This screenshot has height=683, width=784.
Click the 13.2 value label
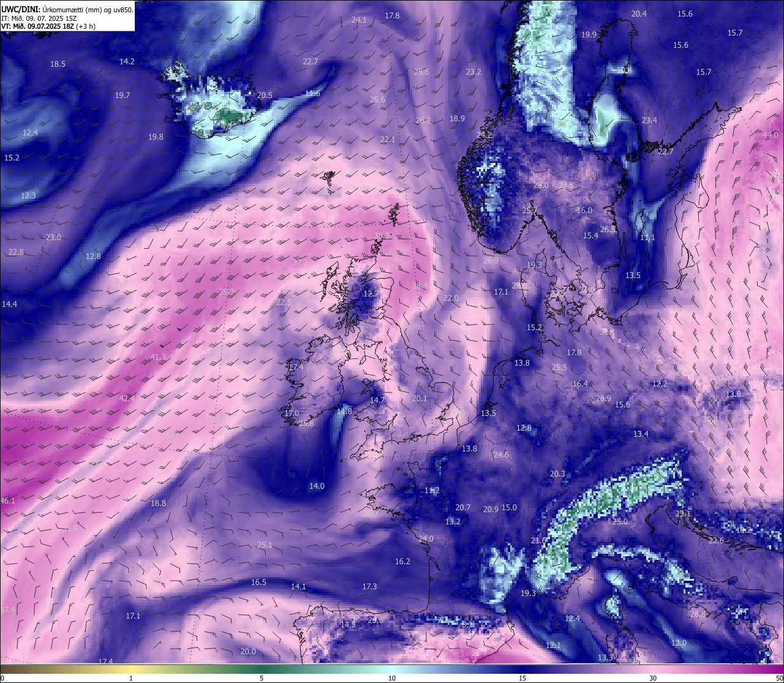453,521
